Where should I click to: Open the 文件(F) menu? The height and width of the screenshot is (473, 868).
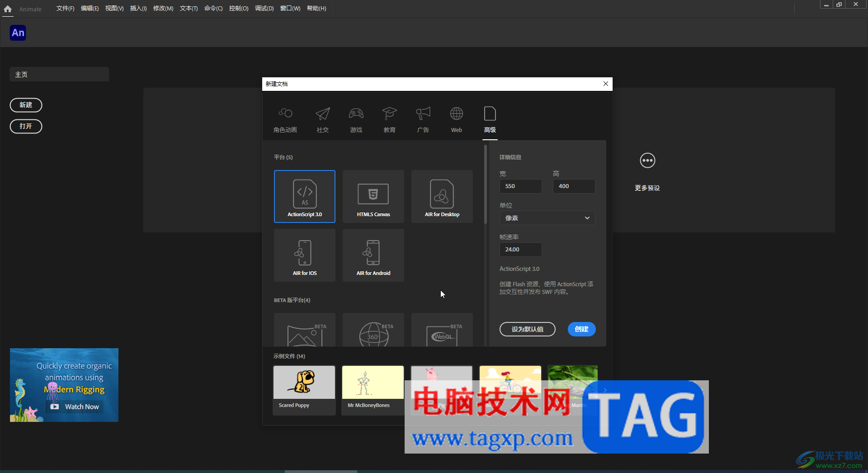(66, 9)
